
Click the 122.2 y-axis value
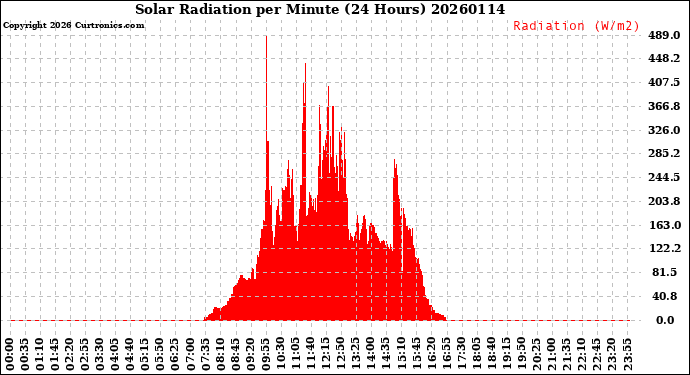tap(664, 248)
